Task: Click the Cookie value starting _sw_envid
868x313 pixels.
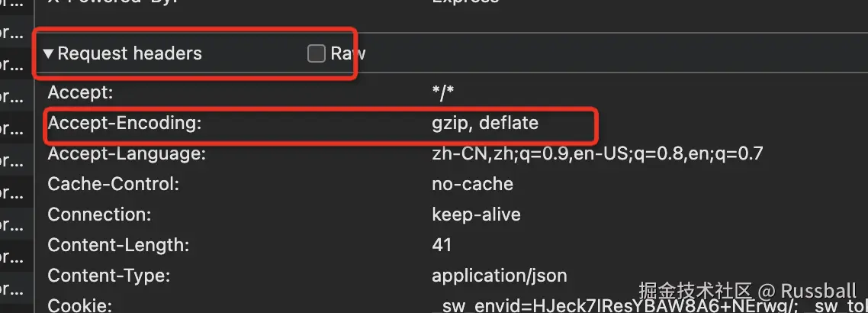Action: pos(534,306)
